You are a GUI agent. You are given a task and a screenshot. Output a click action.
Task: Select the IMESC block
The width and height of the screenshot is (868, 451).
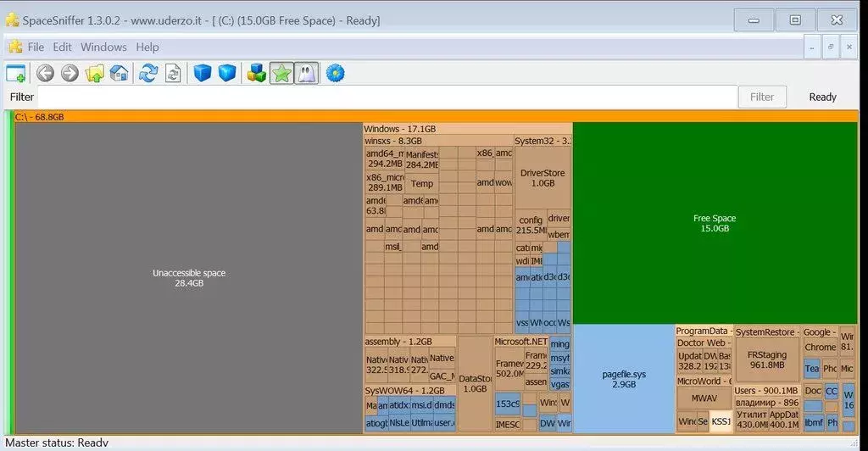(508, 425)
